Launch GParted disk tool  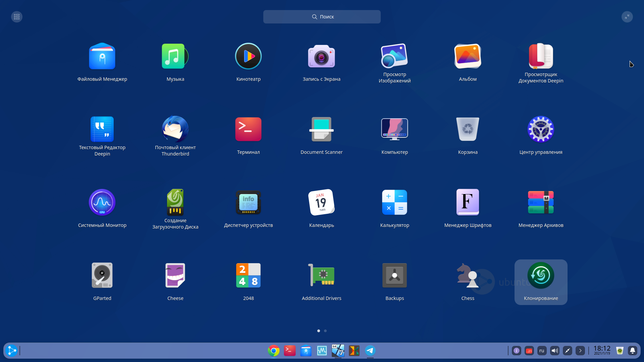coord(102,276)
